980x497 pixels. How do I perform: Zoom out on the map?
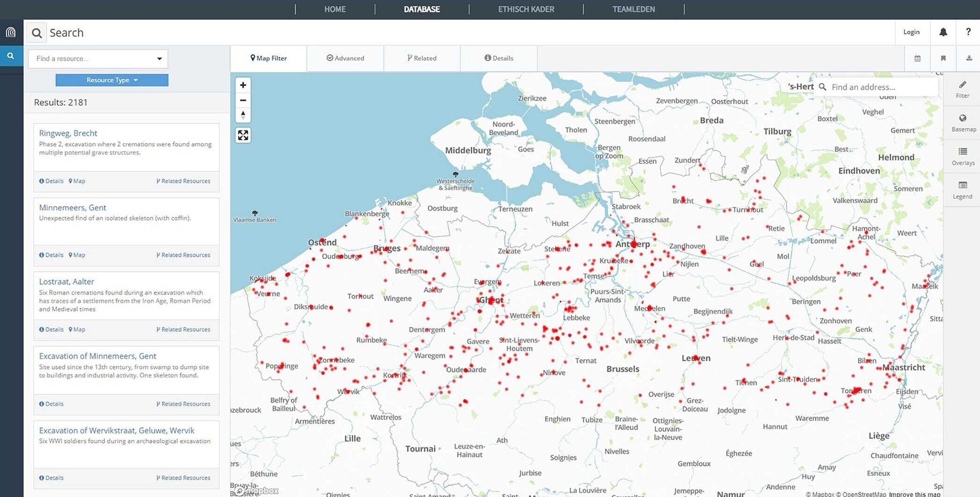(243, 100)
